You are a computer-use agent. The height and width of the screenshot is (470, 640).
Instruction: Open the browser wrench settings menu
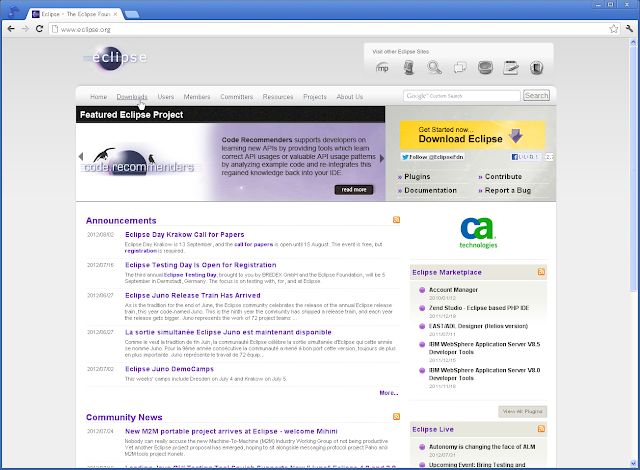629,29
